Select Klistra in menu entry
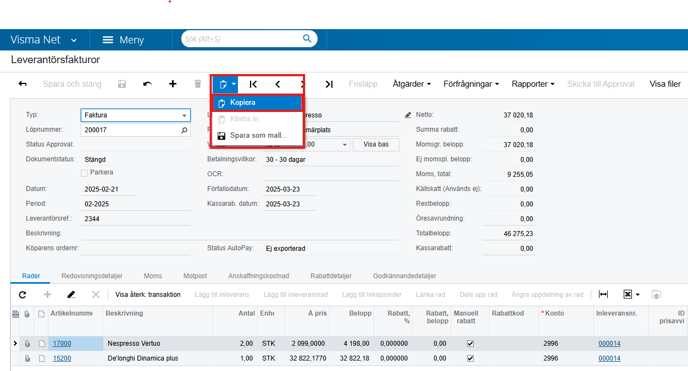This screenshot has height=371, width=688. pos(258,119)
